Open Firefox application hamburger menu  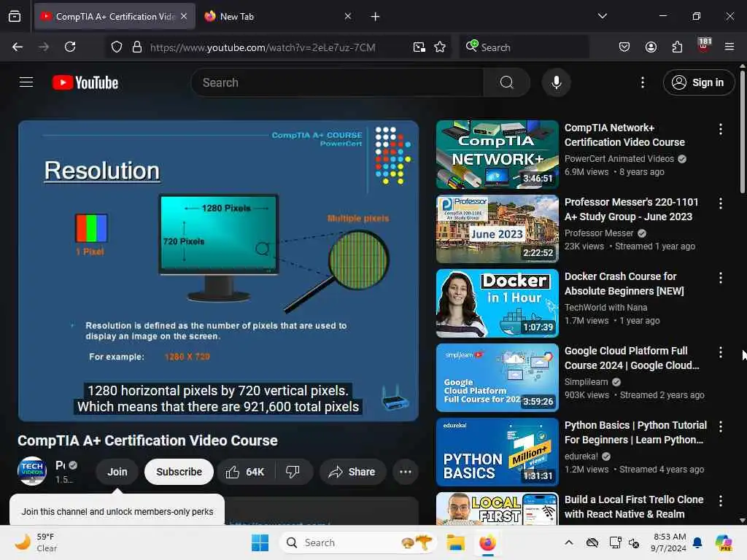(729, 47)
